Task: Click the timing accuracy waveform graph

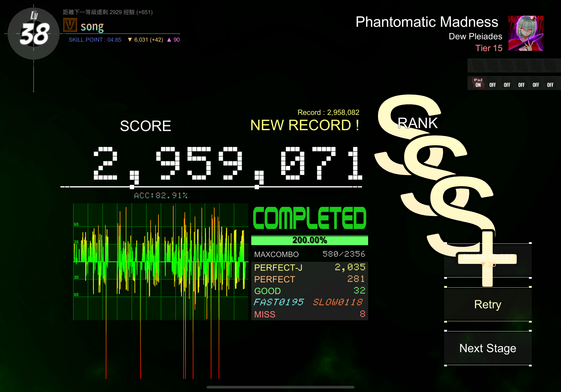Action: coord(160,262)
